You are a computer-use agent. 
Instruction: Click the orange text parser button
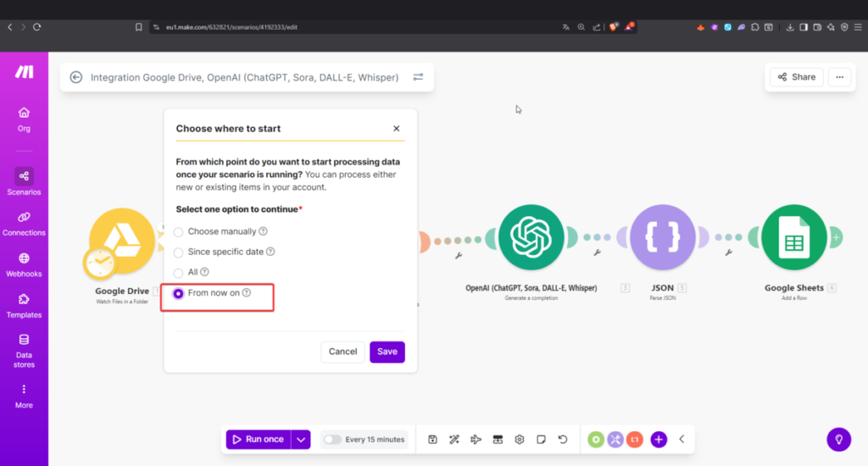pos(635,440)
